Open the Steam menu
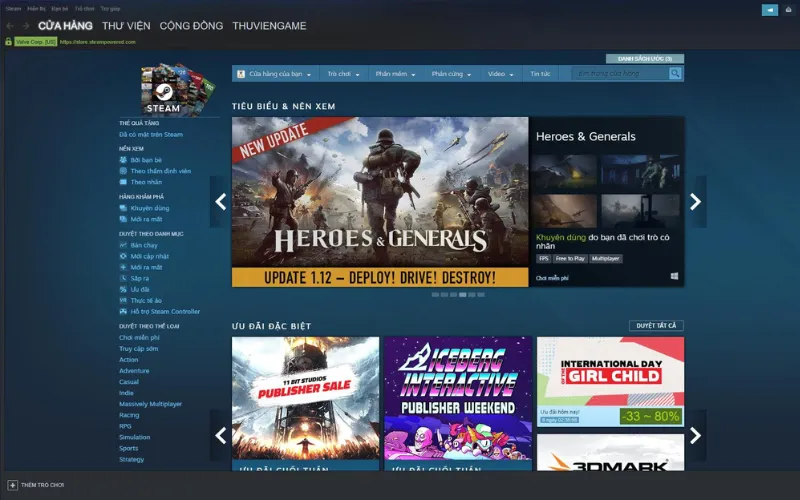Viewport: 800px width, 500px height. (13, 9)
